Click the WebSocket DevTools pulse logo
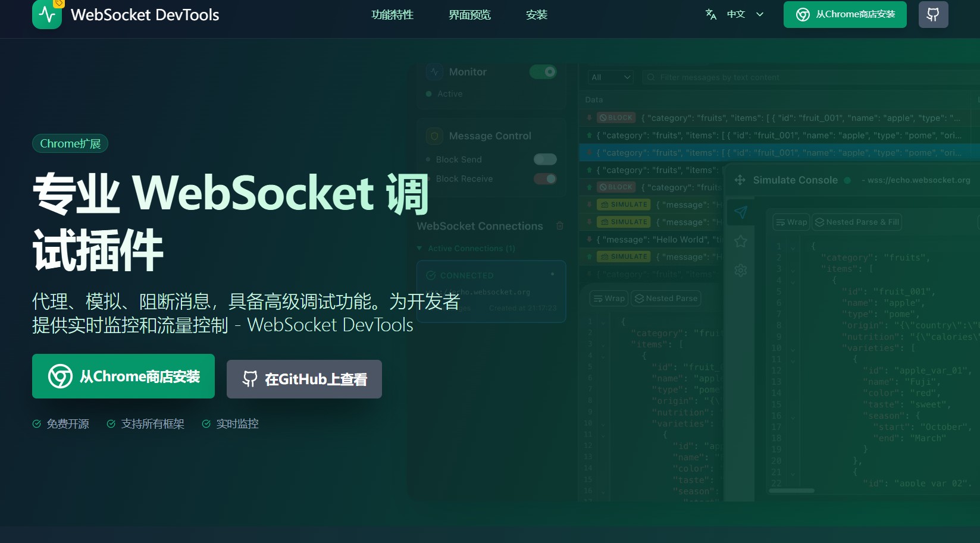The width and height of the screenshot is (980, 543). (x=47, y=14)
